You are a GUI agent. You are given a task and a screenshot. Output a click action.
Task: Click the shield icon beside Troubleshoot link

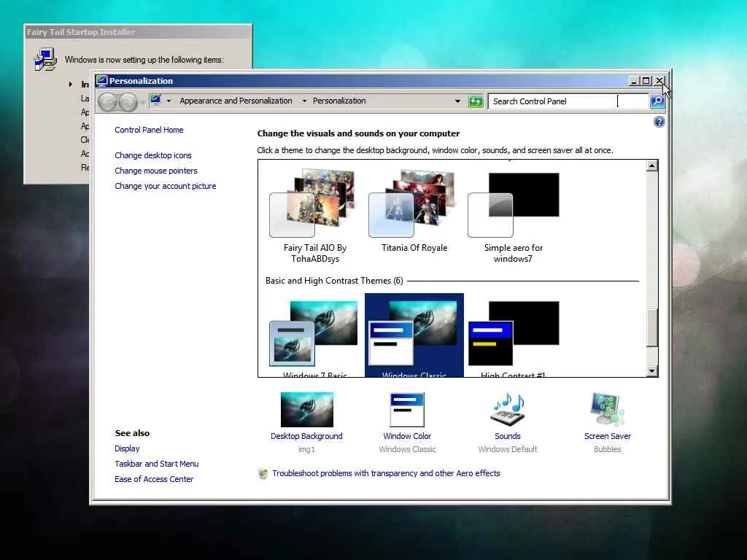[263, 474]
